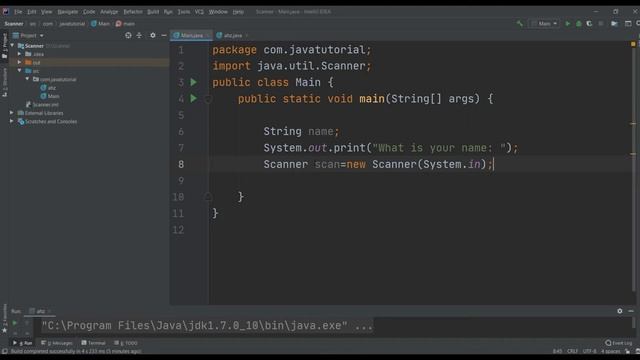Open the Window menu
The image size is (640, 360).
tap(218, 12)
